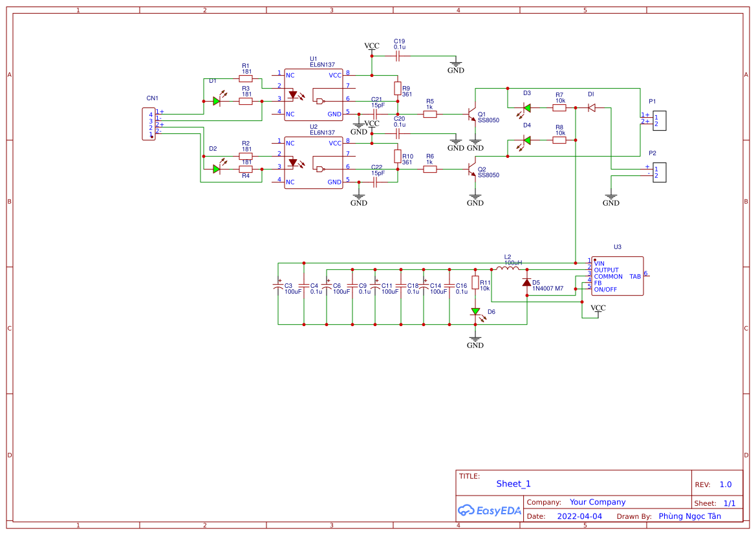Select the C3 100uF polarized capacitor
756x535 pixels.
pyautogui.click(x=279, y=286)
